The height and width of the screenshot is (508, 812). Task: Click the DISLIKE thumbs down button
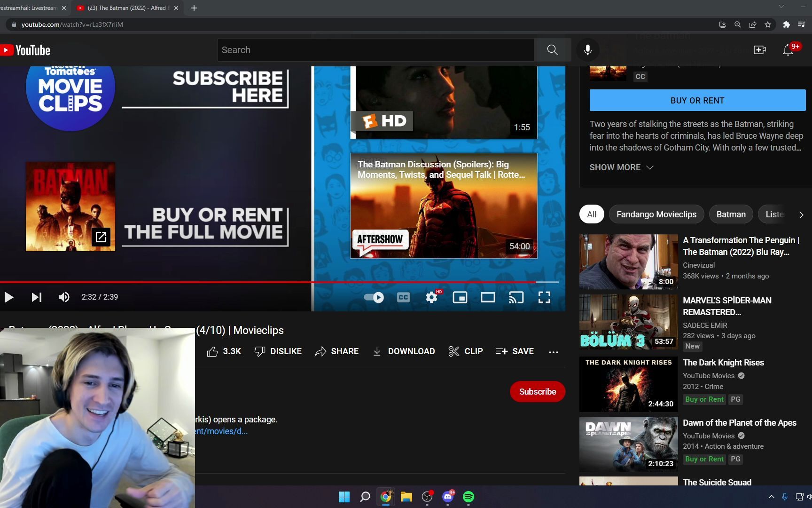[x=278, y=351]
